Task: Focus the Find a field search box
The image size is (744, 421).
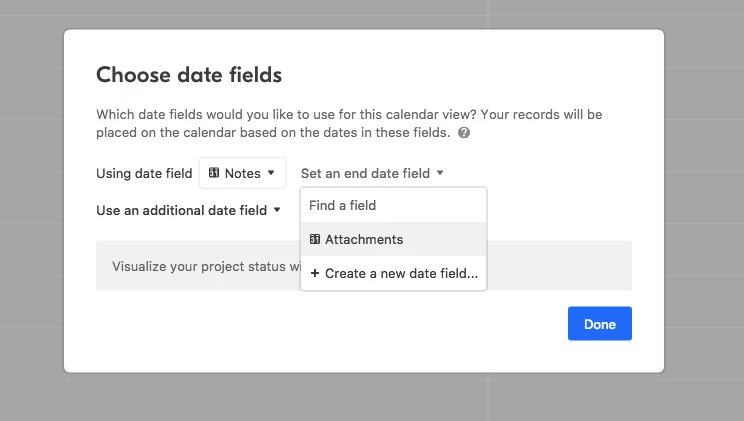Action: (393, 206)
